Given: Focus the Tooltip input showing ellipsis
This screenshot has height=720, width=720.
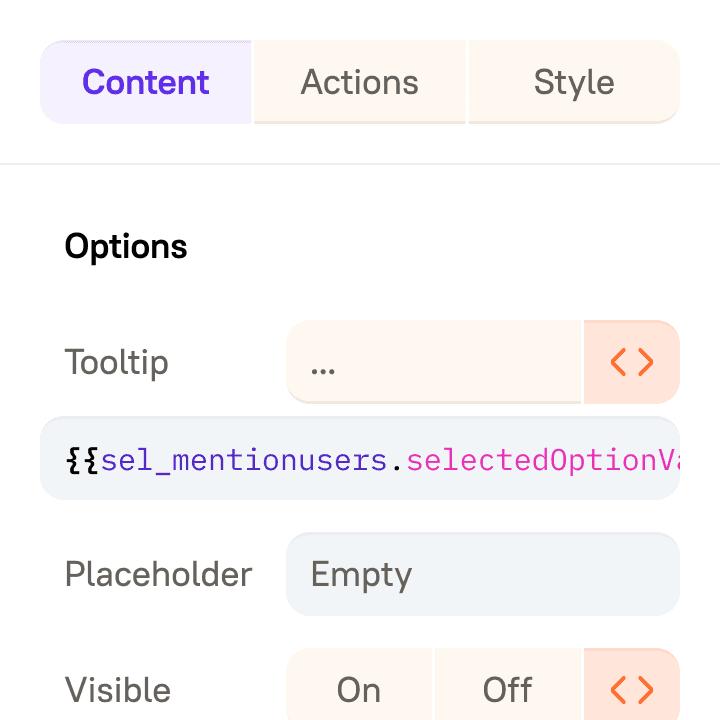Looking at the screenshot, I should 433,362.
